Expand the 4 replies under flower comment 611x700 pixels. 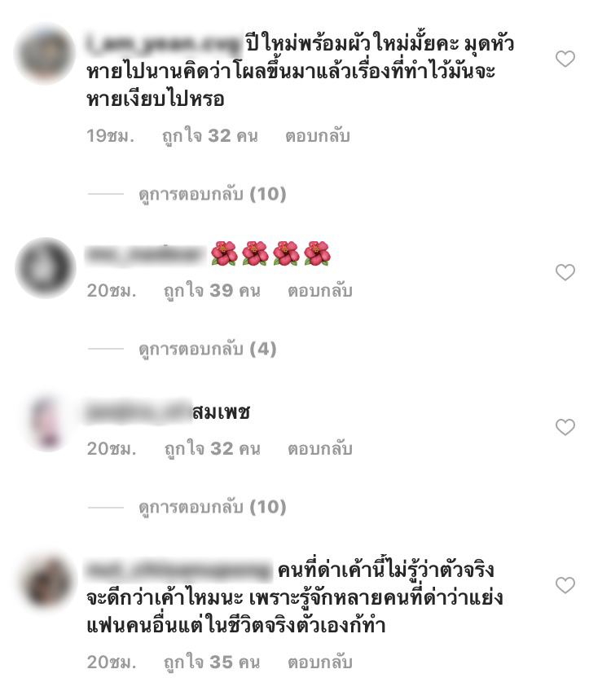[x=208, y=349]
